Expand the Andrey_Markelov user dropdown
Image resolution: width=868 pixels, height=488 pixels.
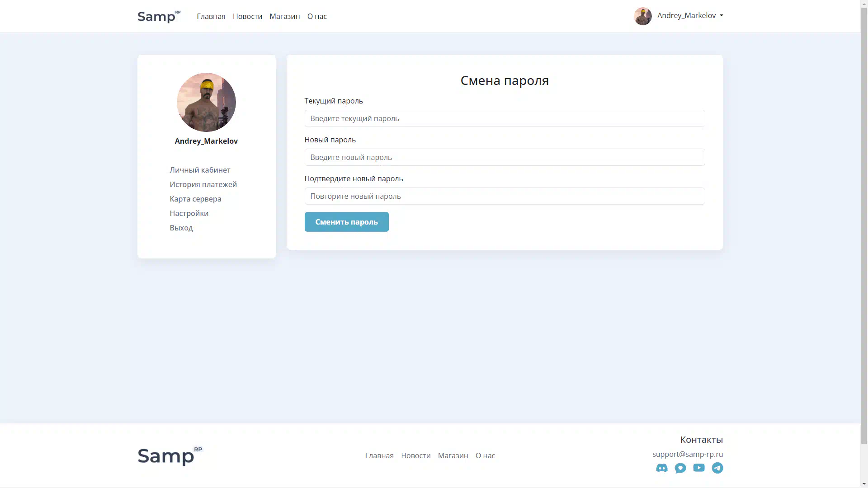[690, 15]
